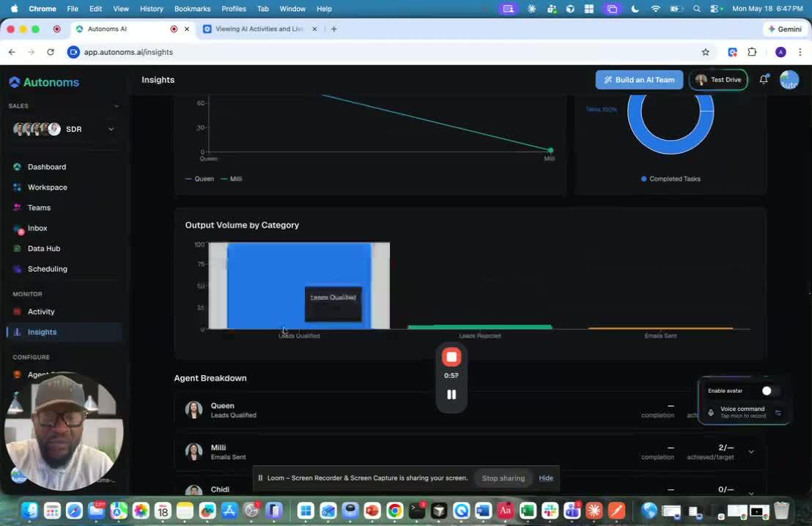This screenshot has height=526, width=812.
Task: Click the Loom extension icon in toolbar
Action: pyautogui.click(x=732, y=52)
